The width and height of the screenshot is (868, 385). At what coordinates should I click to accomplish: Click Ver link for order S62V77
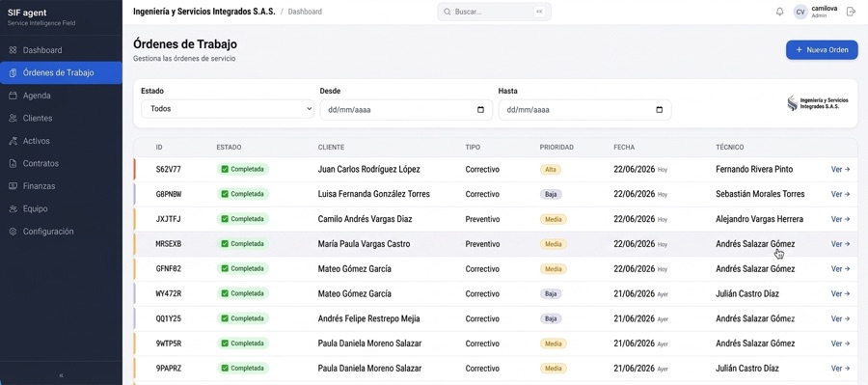(x=840, y=170)
